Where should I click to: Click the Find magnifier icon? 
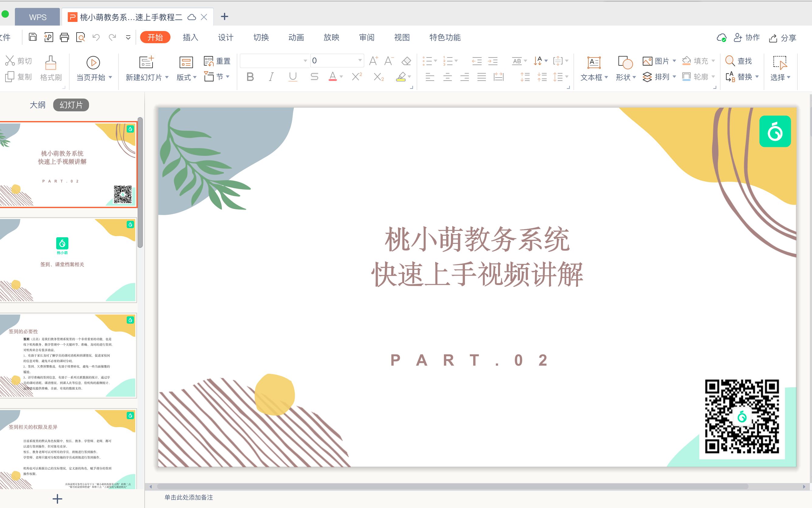click(x=730, y=61)
